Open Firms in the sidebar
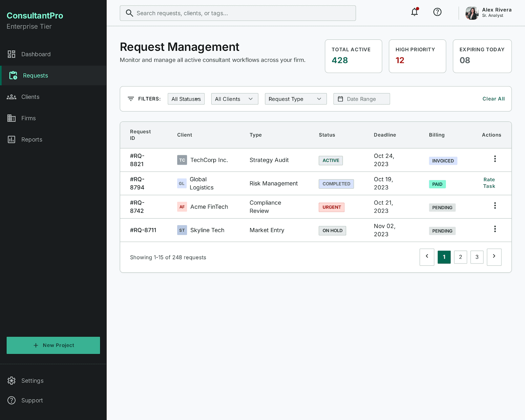Viewport: 525px width, 420px height. [53, 118]
